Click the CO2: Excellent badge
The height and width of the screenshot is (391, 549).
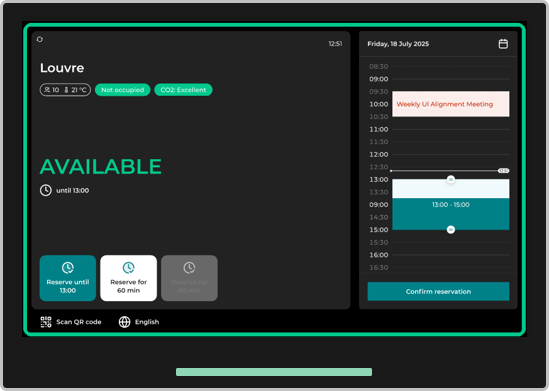183,90
